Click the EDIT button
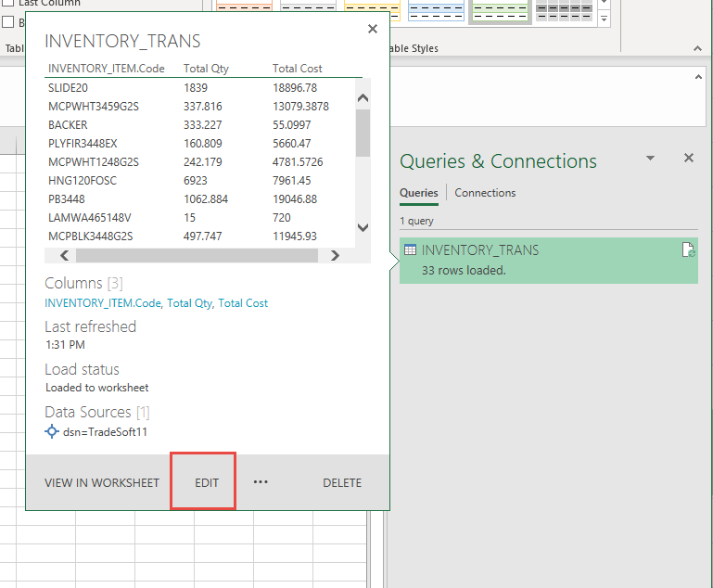The image size is (713, 588). click(206, 482)
